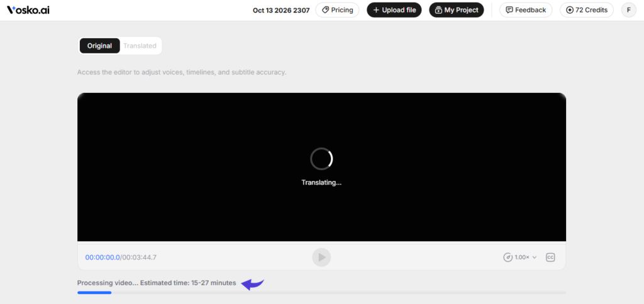
Task: Switch to the Translated tab
Action: coord(140,46)
